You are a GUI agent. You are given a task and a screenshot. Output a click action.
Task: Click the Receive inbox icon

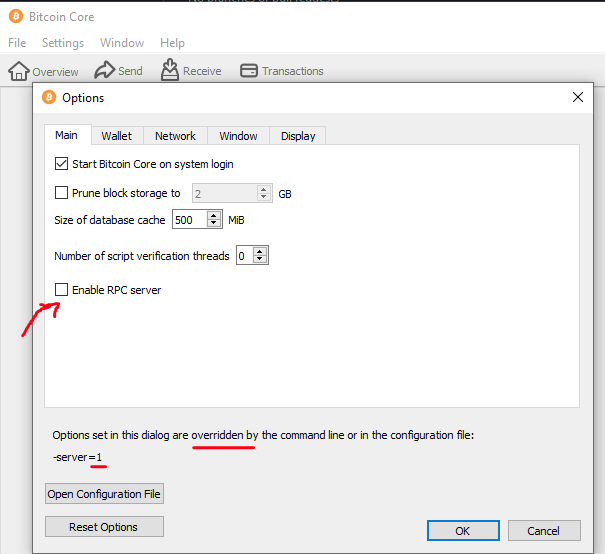[170, 70]
